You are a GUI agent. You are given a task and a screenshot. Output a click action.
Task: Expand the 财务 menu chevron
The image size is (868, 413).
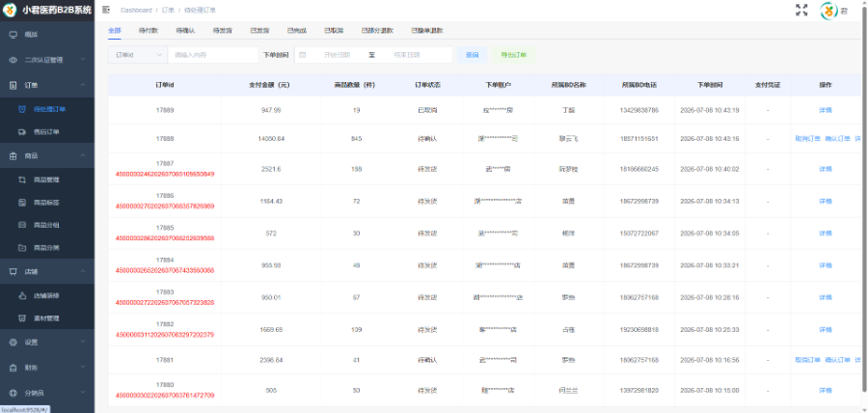click(83, 367)
